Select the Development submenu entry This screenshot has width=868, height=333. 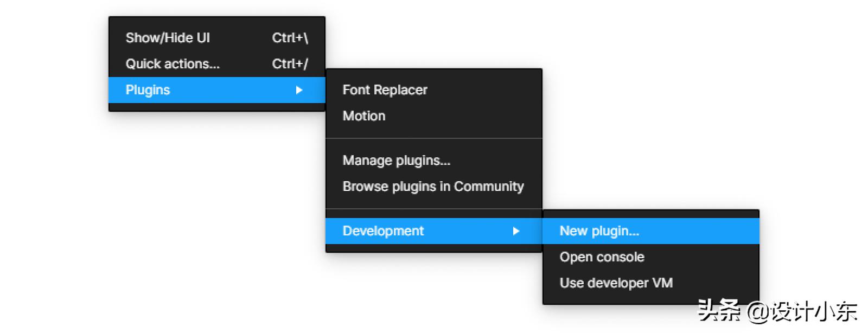[383, 231]
